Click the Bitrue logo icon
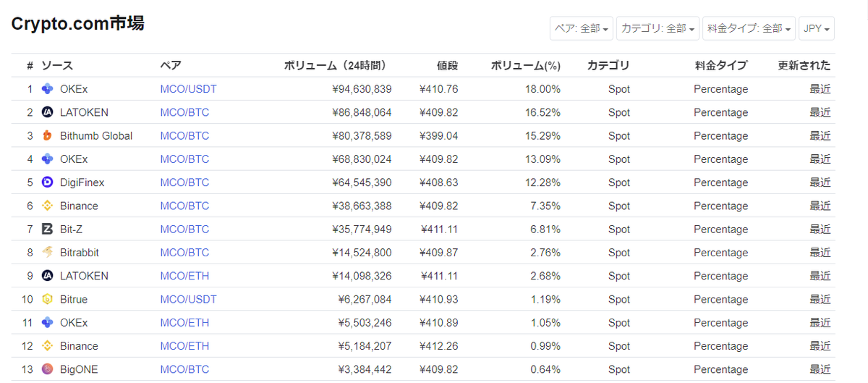The image size is (868, 383). (48, 299)
